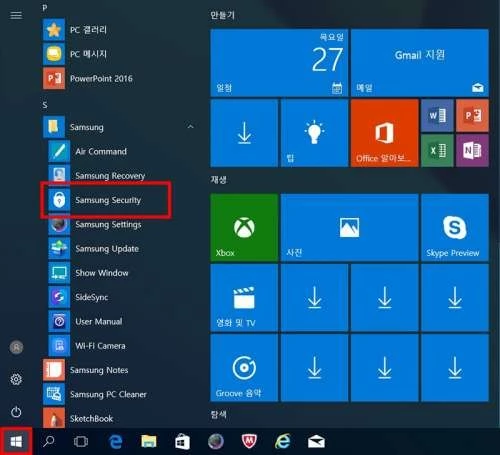The height and width of the screenshot is (455, 500).
Task: Launch Word from the small tile
Action: click(437, 115)
